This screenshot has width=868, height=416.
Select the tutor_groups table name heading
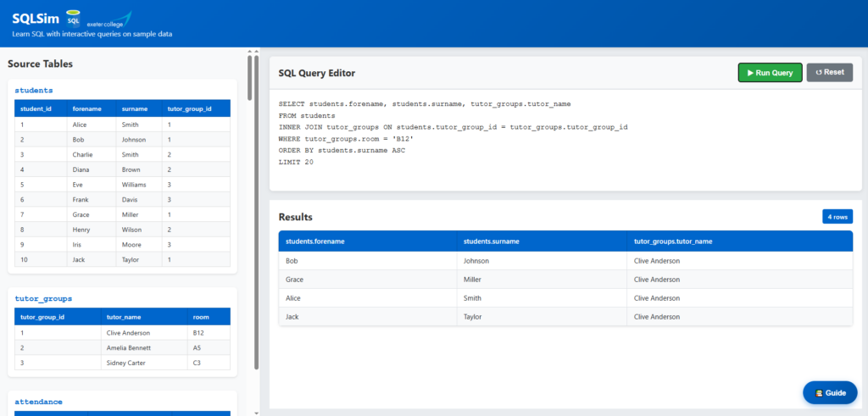click(x=43, y=298)
